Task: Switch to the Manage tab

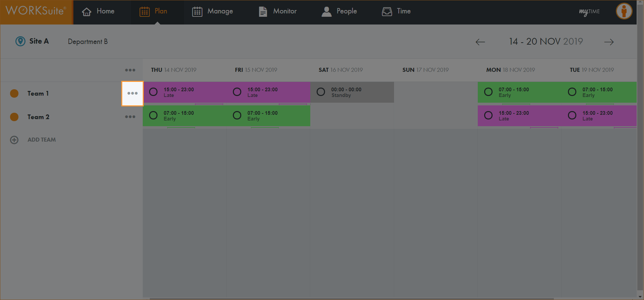Action: (x=212, y=11)
